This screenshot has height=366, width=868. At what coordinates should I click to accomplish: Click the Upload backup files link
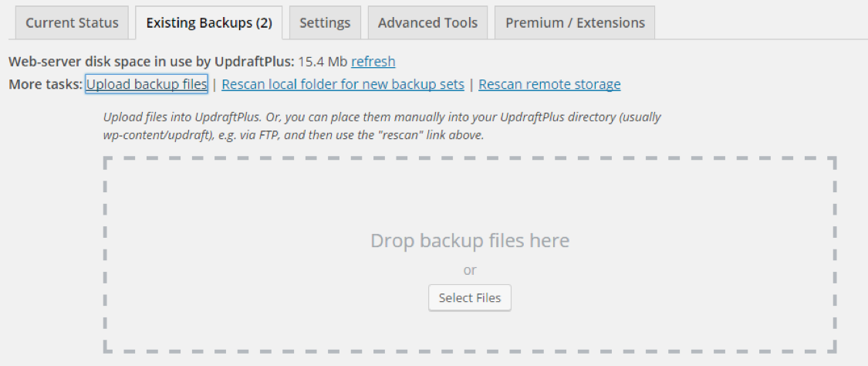[147, 84]
